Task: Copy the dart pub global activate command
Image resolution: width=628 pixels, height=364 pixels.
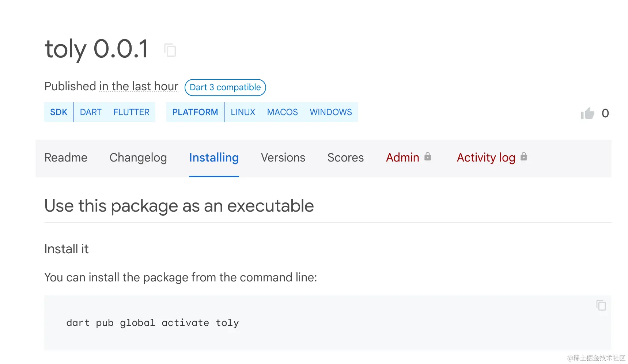Action: click(601, 305)
